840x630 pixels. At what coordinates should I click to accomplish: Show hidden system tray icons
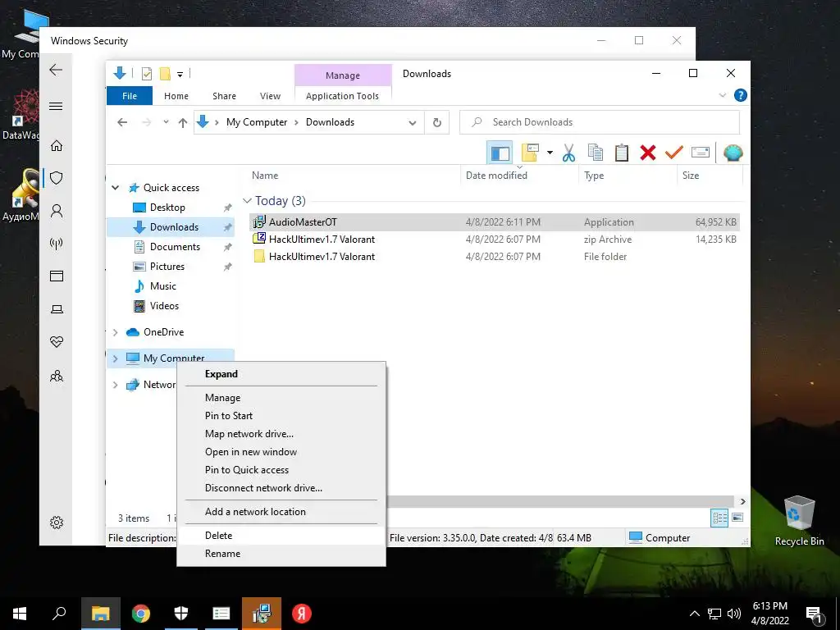[694, 614]
